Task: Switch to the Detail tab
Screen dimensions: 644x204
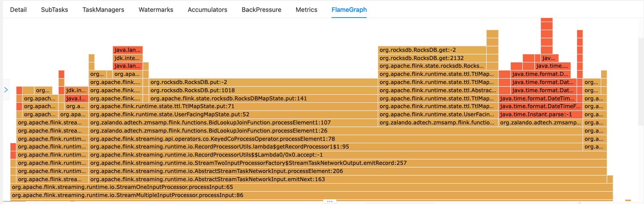Action: 18,9
